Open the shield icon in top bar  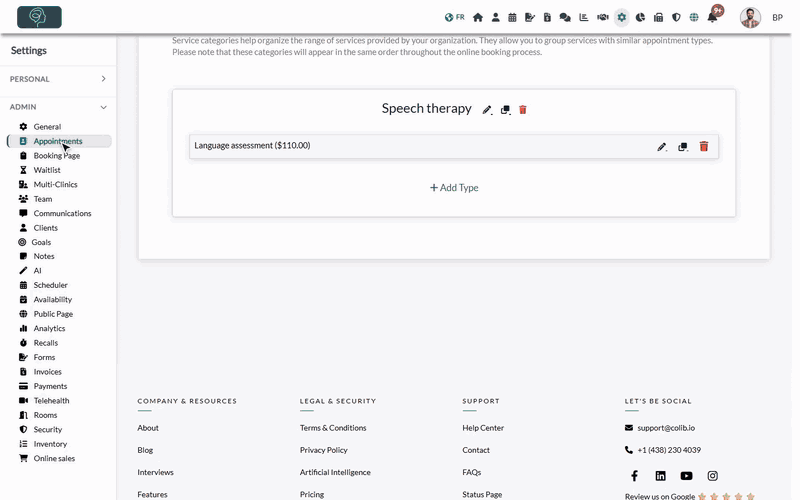(x=676, y=17)
